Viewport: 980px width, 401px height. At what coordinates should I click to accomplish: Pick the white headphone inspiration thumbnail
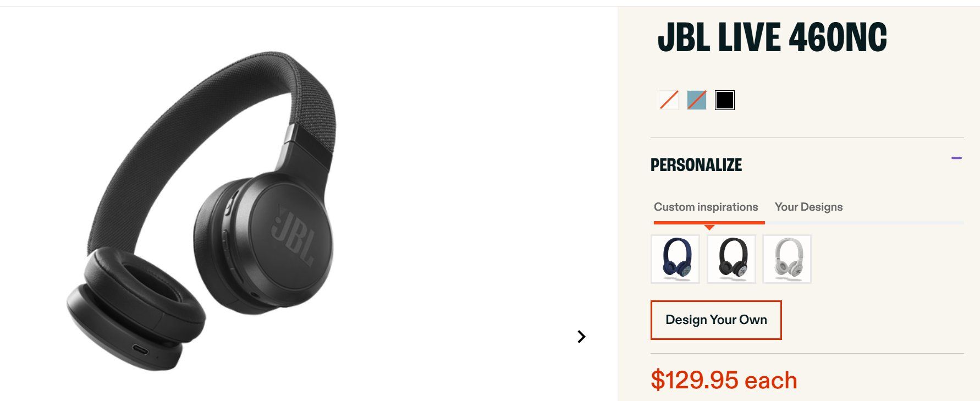[x=787, y=259]
